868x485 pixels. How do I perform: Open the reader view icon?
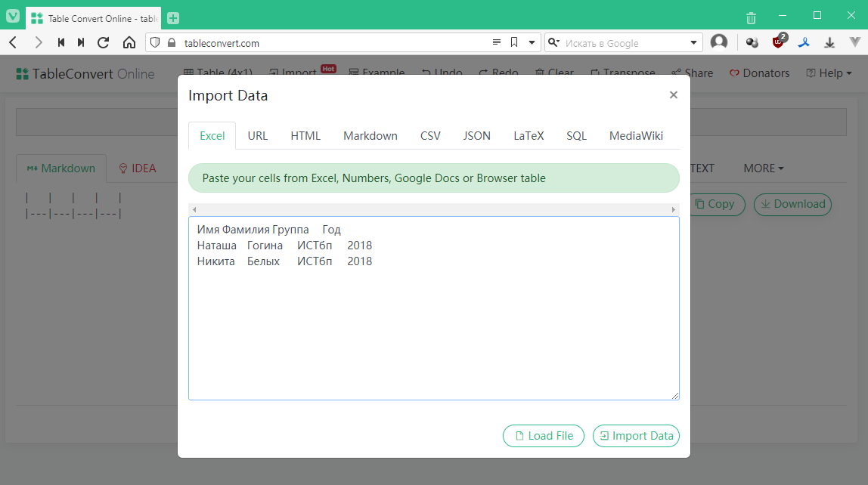point(497,43)
